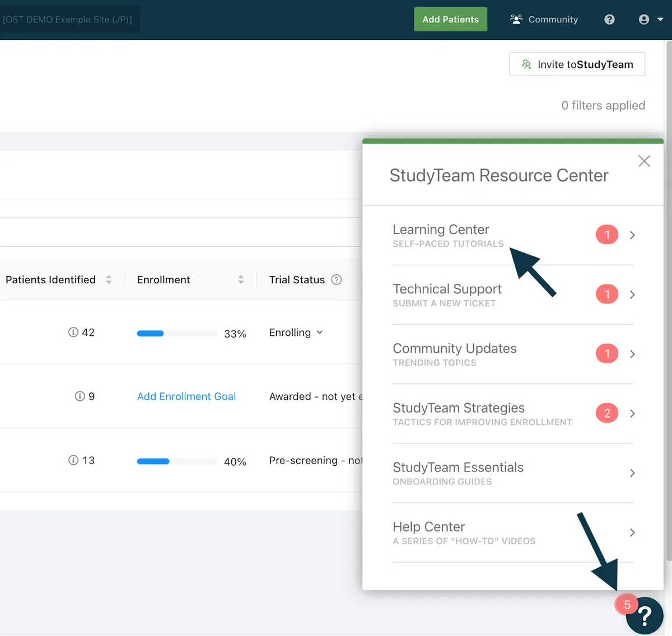Expand the account dropdown caret

tap(660, 20)
